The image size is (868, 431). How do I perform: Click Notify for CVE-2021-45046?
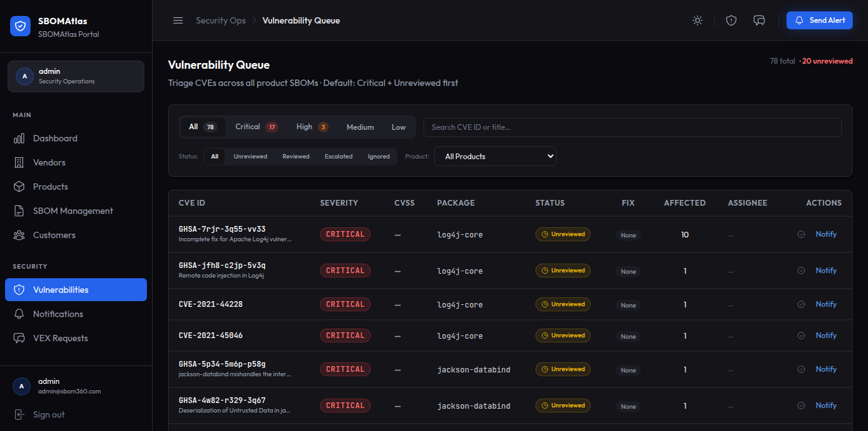coord(826,336)
